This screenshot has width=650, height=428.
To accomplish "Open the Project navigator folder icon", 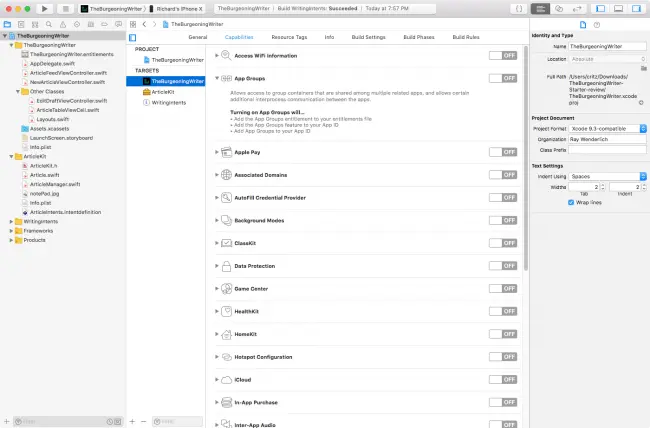I will tap(7, 24).
